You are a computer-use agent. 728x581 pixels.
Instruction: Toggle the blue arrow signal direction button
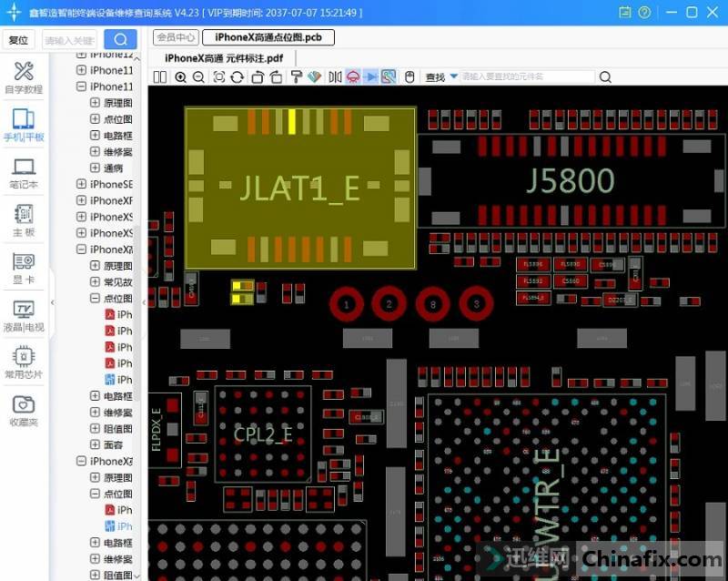[x=370, y=77]
